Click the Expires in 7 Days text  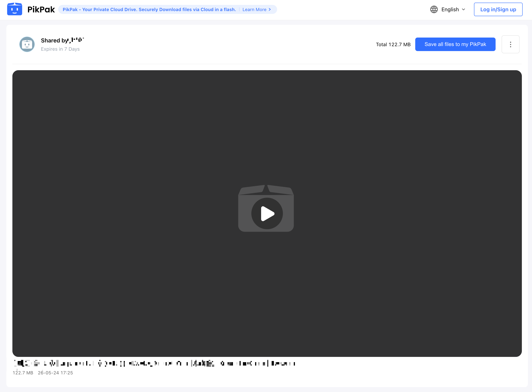pos(60,49)
